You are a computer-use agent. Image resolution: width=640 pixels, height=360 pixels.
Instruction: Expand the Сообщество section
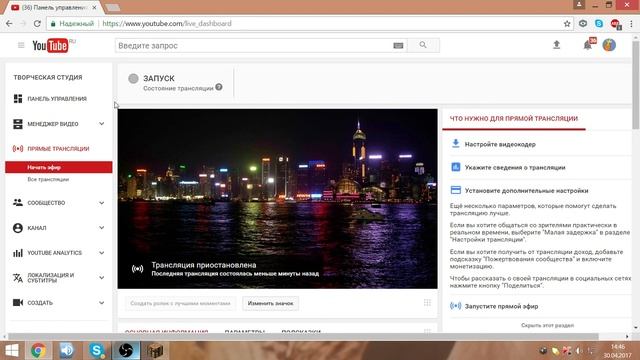pos(101,203)
